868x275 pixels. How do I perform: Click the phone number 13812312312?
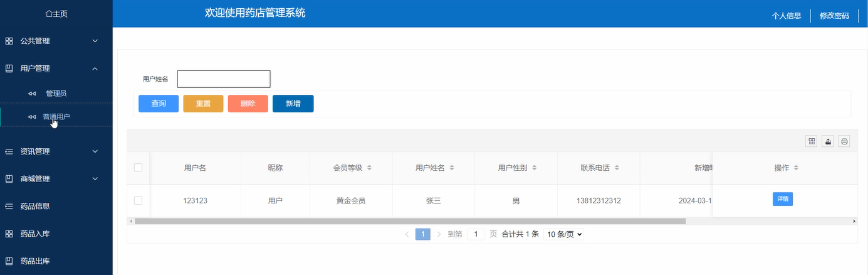click(x=599, y=201)
